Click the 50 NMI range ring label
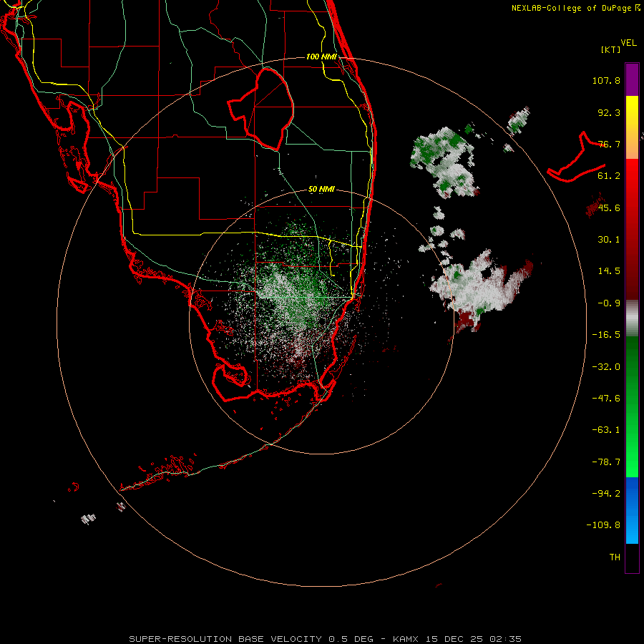Screen dimensions: 644x644 click(x=321, y=190)
